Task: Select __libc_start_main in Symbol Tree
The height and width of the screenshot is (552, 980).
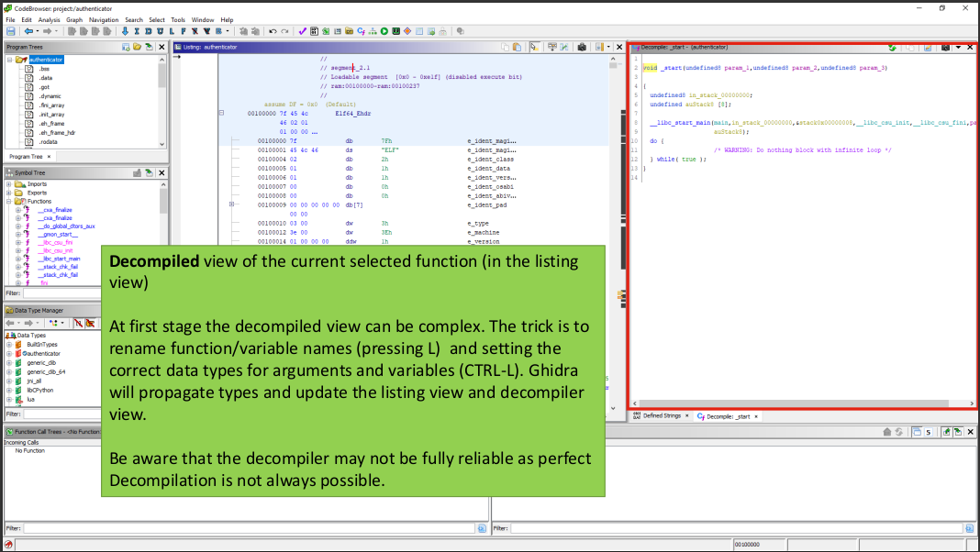Action: pyautogui.click(x=60, y=259)
